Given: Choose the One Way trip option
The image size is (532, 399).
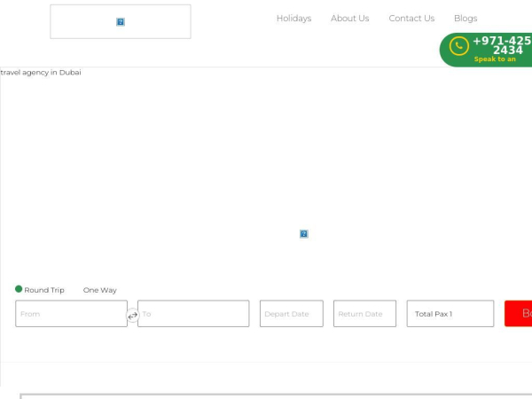Looking at the screenshot, I should click(99, 290).
